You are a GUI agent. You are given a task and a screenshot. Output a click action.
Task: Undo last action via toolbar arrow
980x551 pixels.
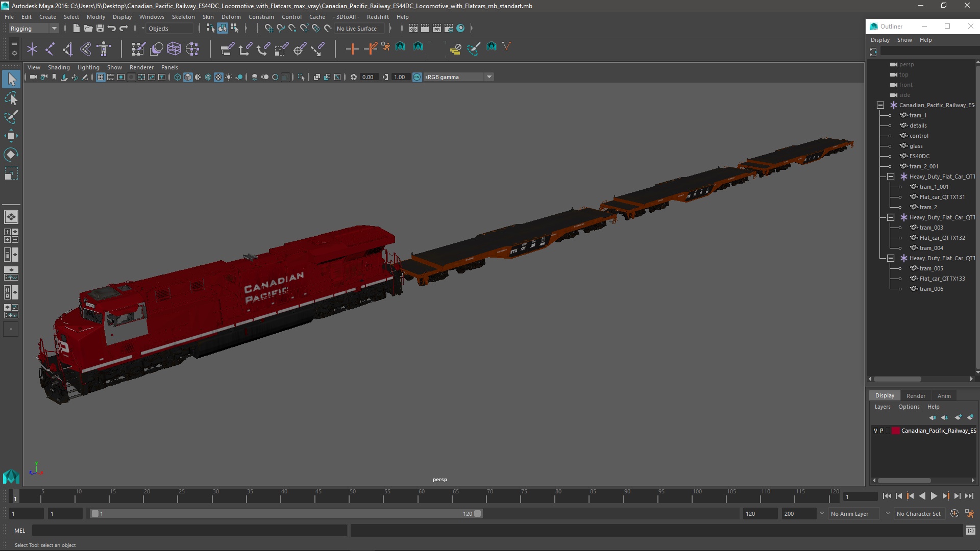click(x=112, y=29)
